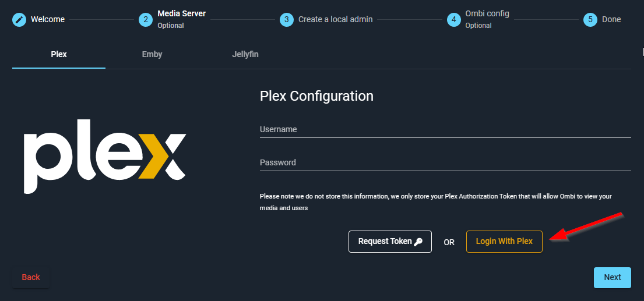Click the step 5 circle icon

click(x=590, y=19)
